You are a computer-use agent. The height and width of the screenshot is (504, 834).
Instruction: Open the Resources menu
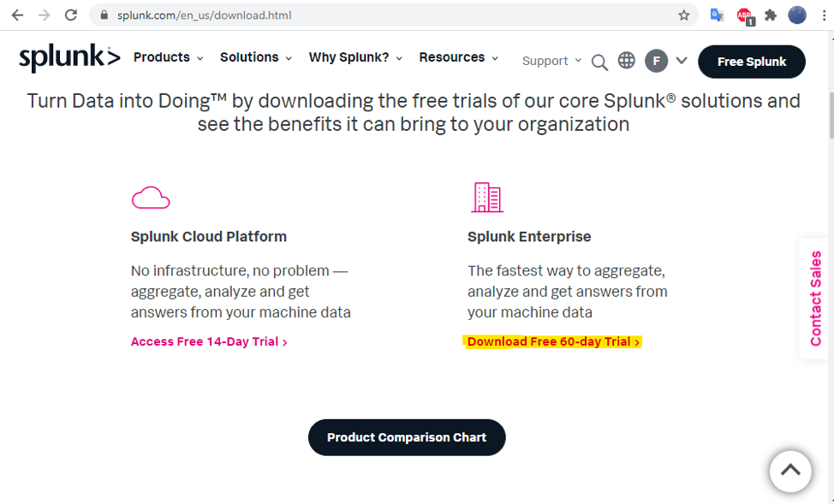(x=458, y=57)
